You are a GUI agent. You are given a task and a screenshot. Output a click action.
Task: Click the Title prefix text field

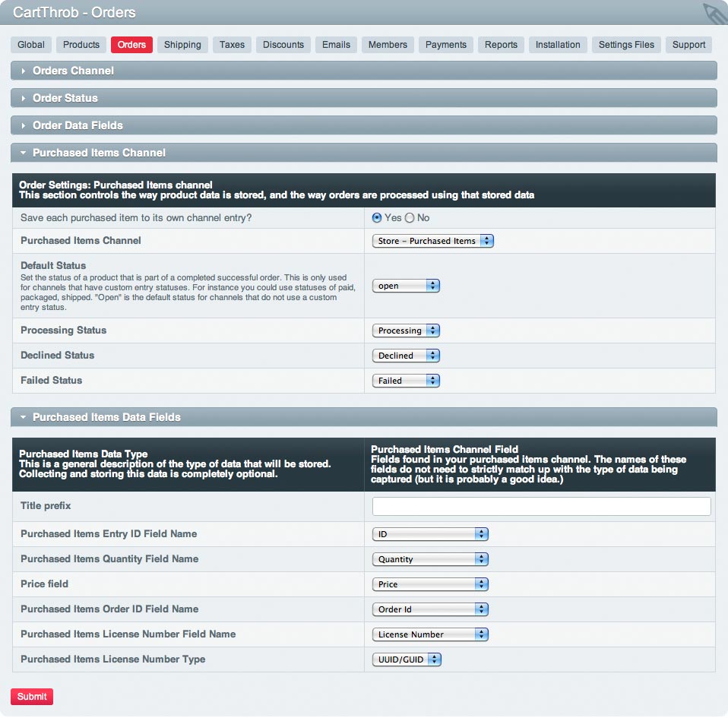pos(541,507)
